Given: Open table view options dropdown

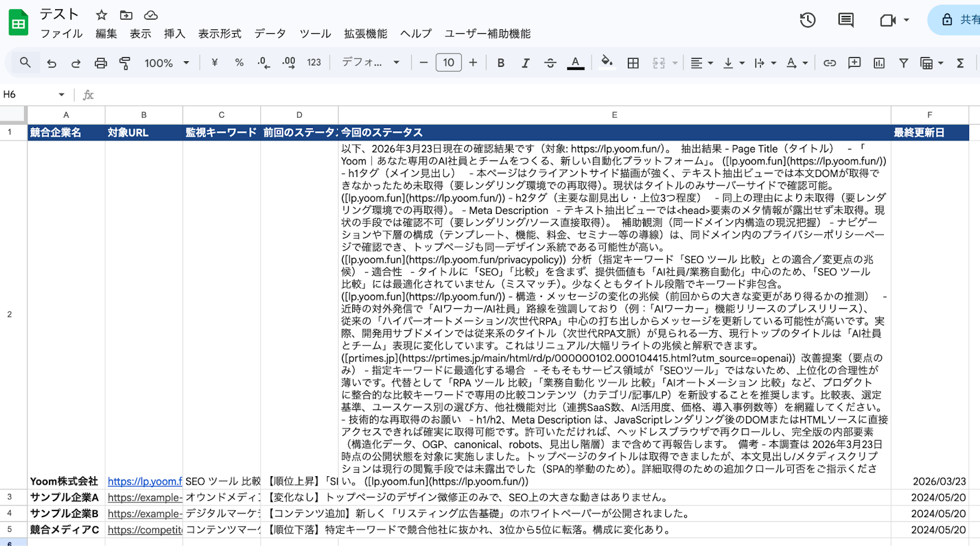Looking at the screenshot, I should click(931, 63).
